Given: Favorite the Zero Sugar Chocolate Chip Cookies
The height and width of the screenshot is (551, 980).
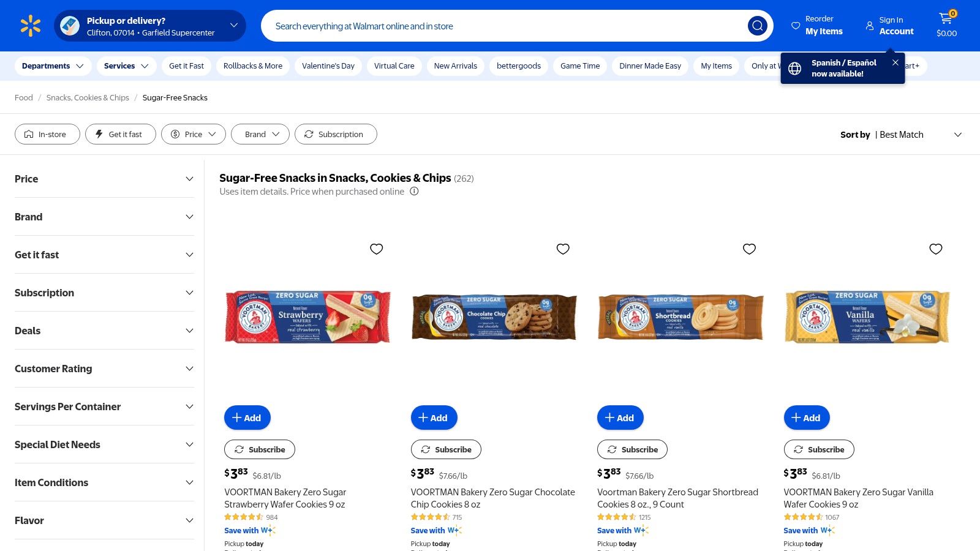Looking at the screenshot, I should pyautogui.click(x=563, y=249).
